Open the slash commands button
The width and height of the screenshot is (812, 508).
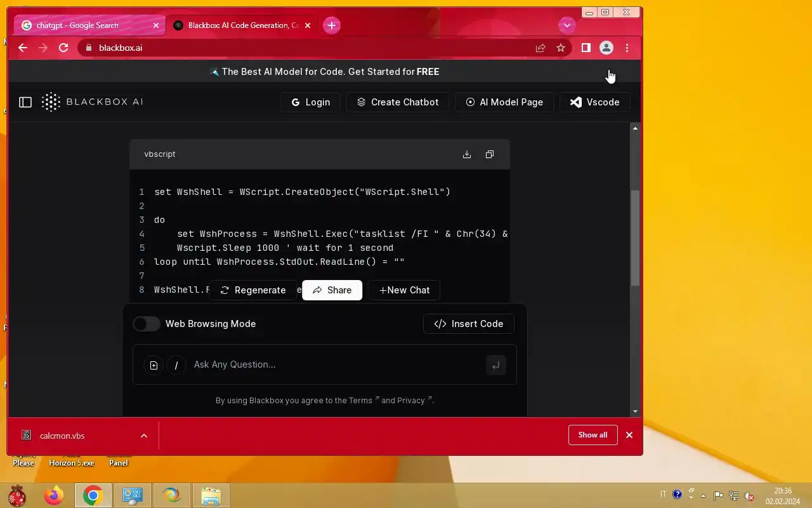(x=176, y=365)
